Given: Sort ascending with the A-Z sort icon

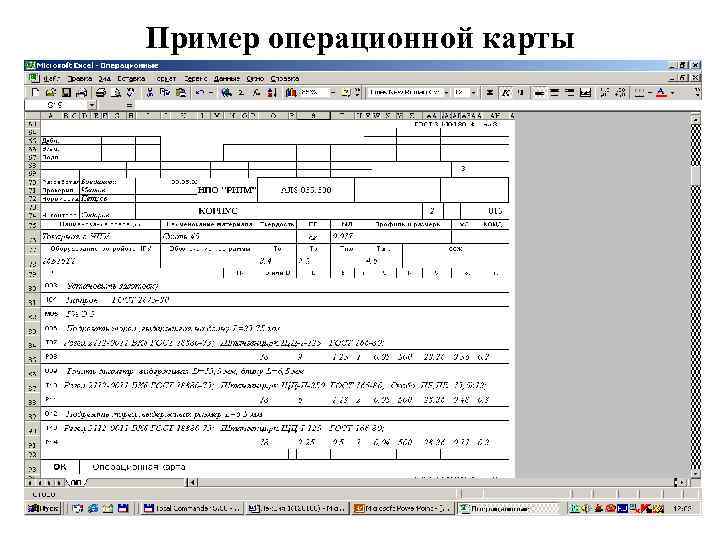Looking at the screenshot, I should coord(271,93).
